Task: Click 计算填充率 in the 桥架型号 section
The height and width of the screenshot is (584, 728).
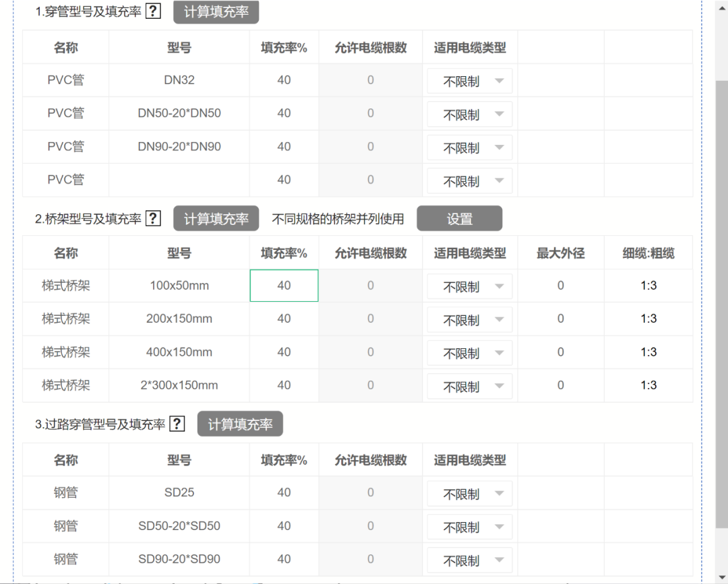Action: [x=216, y=218]
